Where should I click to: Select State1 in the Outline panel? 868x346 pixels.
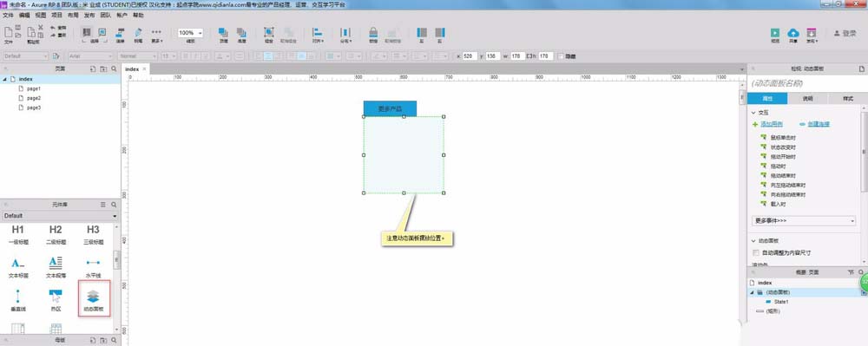tap(781, 302)
